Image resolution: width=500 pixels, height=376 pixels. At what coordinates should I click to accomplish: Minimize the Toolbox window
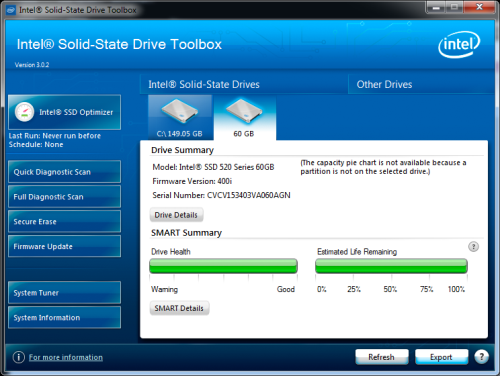click(435, 7)
